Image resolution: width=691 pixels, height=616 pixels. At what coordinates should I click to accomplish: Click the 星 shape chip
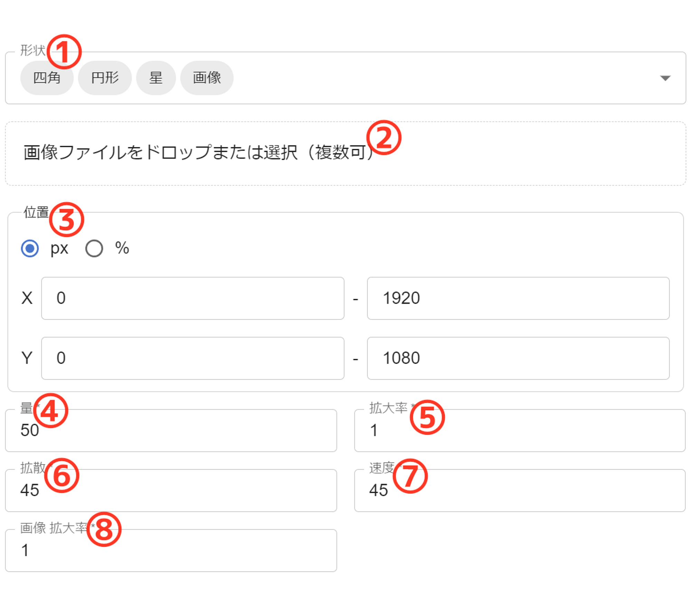[156, 78]
